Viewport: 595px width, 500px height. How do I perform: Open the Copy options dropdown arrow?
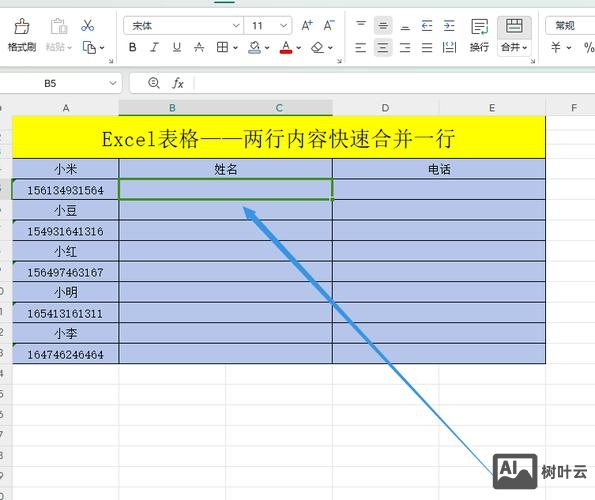coord(102,48)
